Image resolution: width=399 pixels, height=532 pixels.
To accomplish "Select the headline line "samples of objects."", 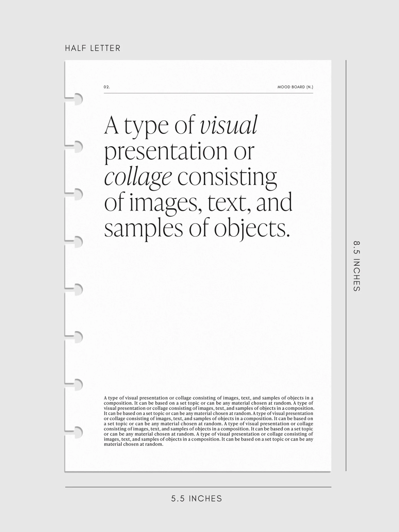I will 197,228.
